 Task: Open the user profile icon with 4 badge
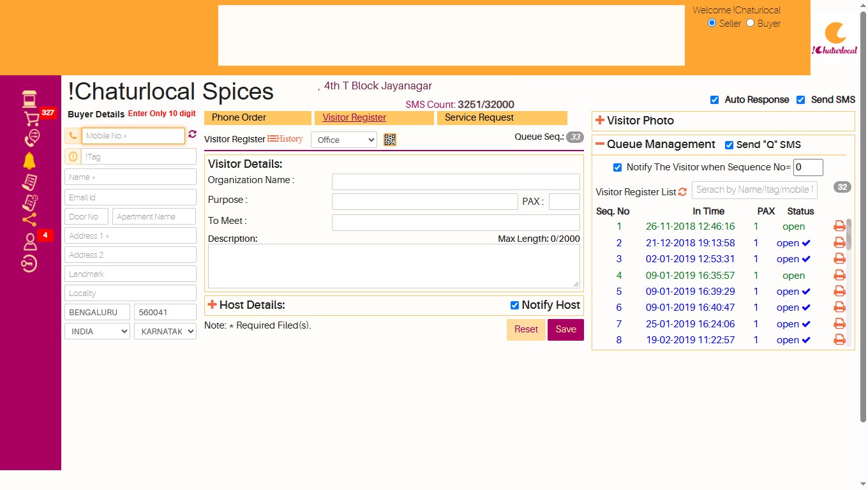(x=30, y=242)
